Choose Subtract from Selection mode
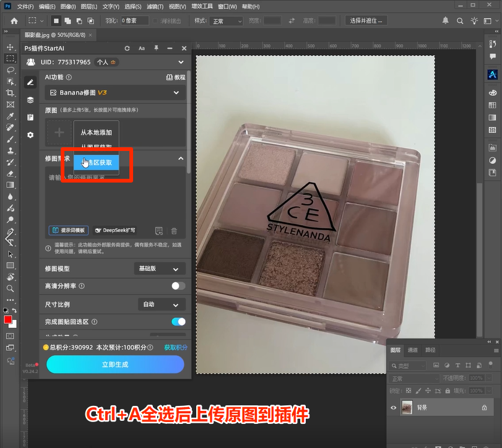Screen dimensions: 502x448 pyautogui.click(x=79, y=21)
